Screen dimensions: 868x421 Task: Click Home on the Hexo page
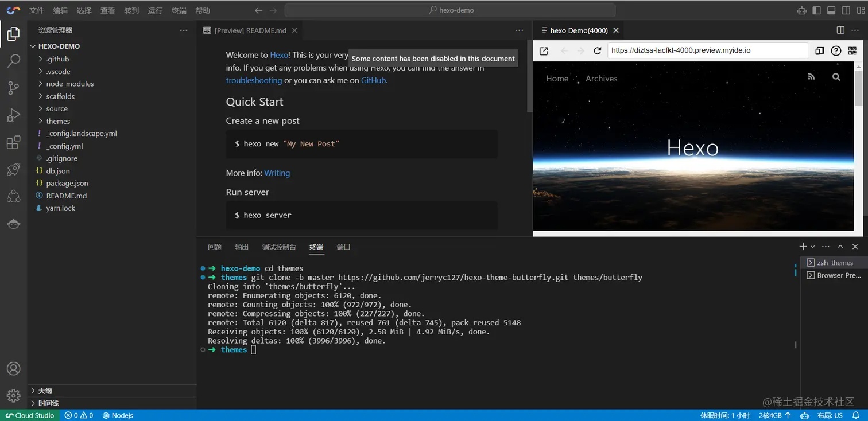(x=557, y=79)
